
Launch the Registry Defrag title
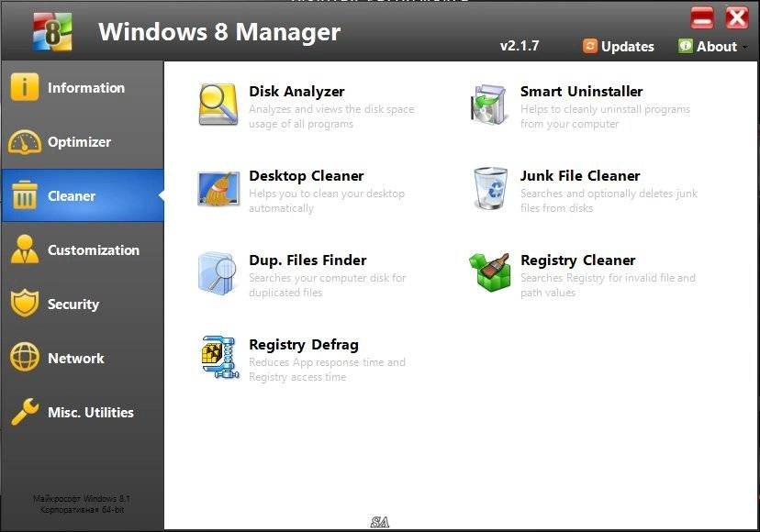(x=304, y=345)
